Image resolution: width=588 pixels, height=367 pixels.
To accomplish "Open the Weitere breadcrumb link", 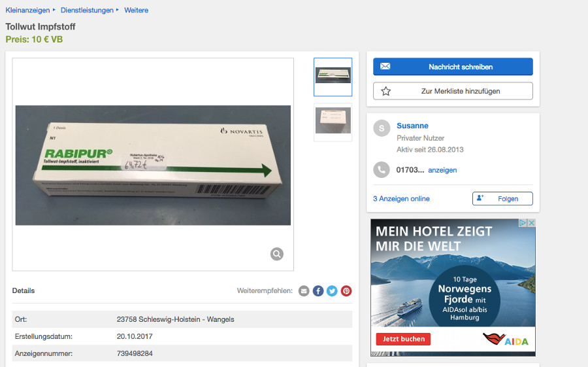I will 136,10.
